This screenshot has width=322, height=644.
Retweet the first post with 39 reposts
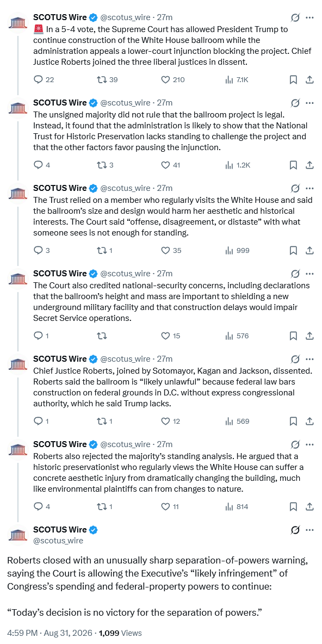[107, 79]
